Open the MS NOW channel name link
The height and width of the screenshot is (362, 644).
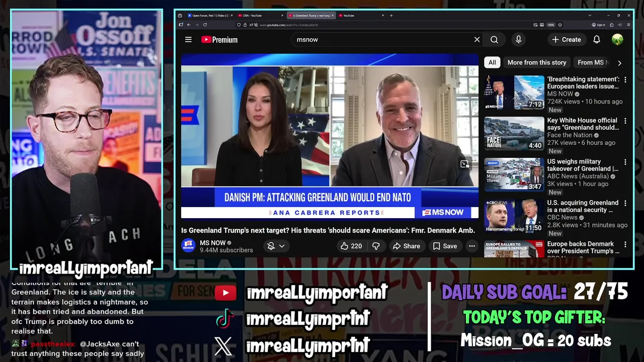point(213,243)
